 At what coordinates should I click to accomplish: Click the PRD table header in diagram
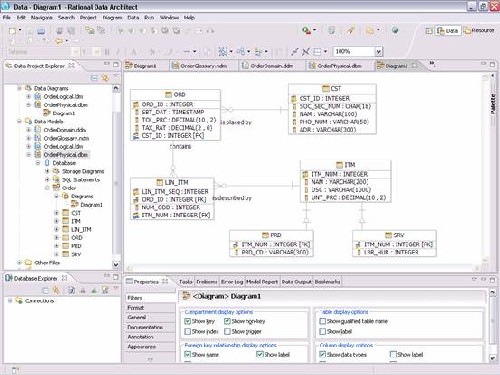click(x=271, y=235)
